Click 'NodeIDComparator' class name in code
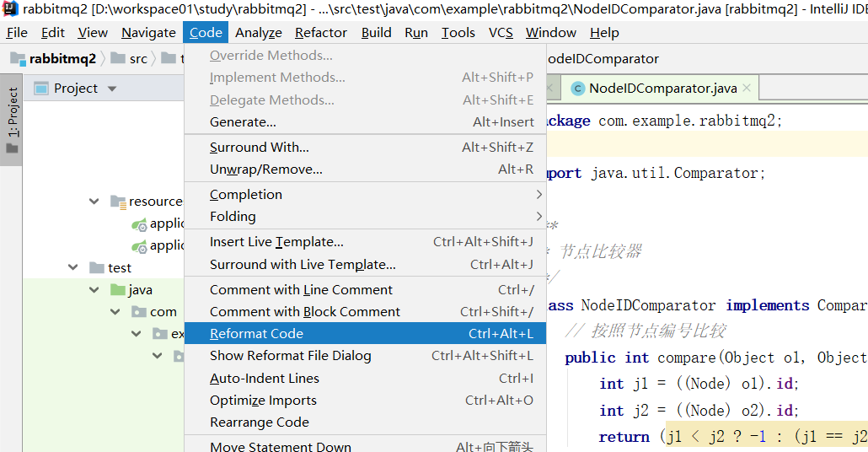 tap(648, 305)
